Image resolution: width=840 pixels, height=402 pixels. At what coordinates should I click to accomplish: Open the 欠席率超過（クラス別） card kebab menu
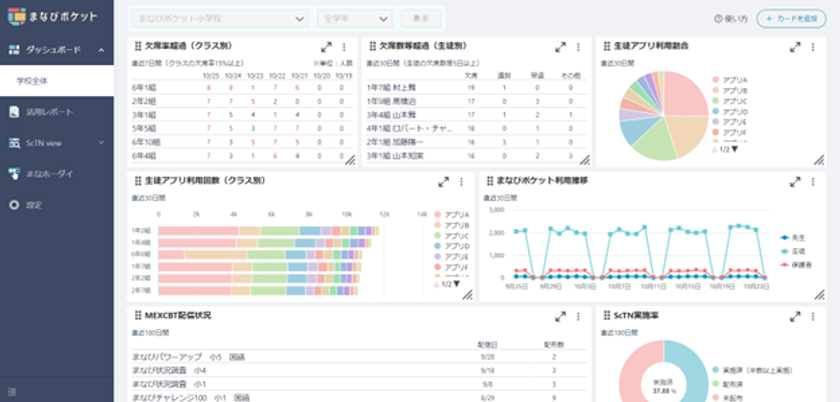tap(344, 47)
